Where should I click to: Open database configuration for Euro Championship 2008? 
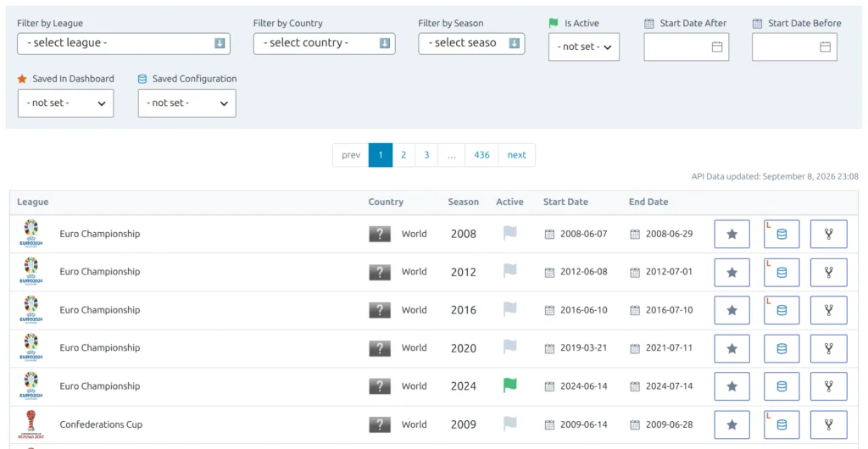point(782,234)
